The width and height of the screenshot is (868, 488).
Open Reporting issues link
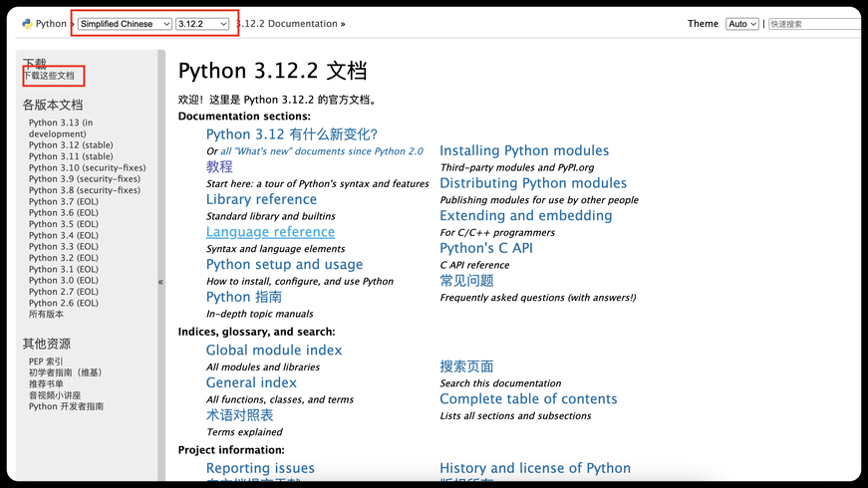[x=260, y=468]
